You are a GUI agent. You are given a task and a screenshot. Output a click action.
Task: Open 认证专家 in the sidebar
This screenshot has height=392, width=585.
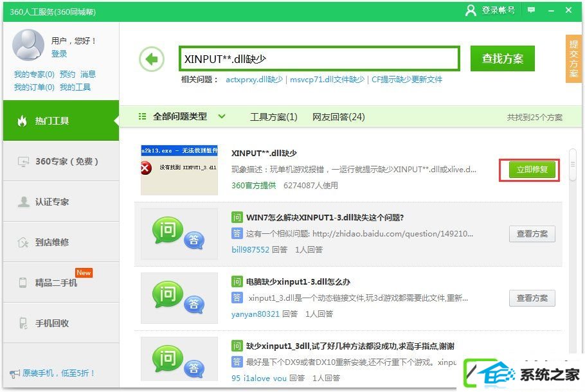61,202
